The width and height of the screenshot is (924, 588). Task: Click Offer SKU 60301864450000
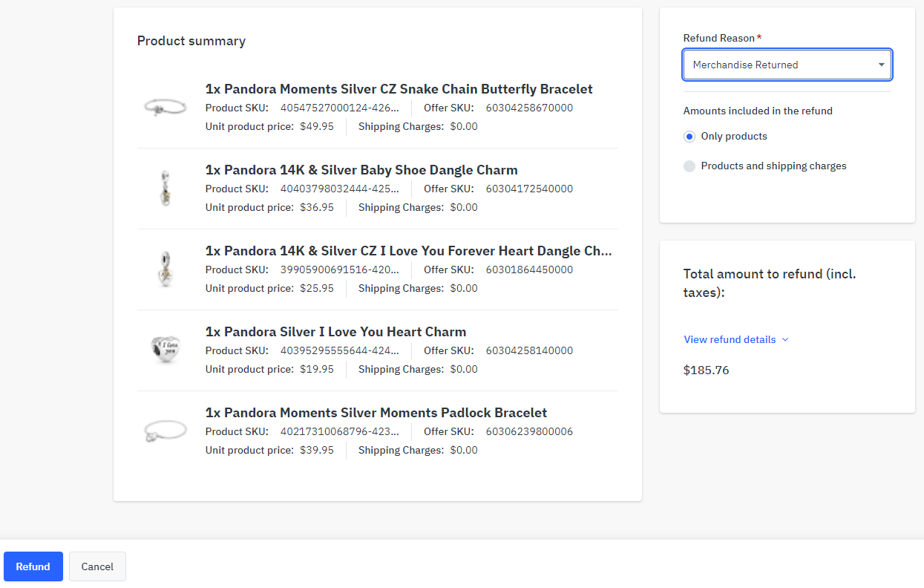pyautogui.click(x=529, y=269)
